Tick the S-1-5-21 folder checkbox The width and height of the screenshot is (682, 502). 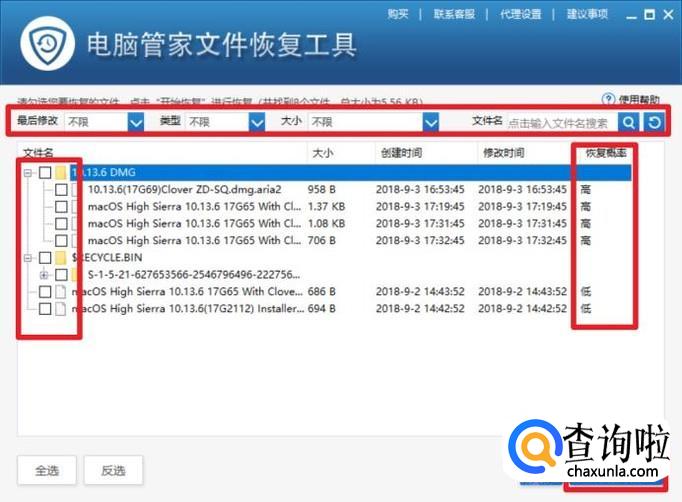click(61, 274)
